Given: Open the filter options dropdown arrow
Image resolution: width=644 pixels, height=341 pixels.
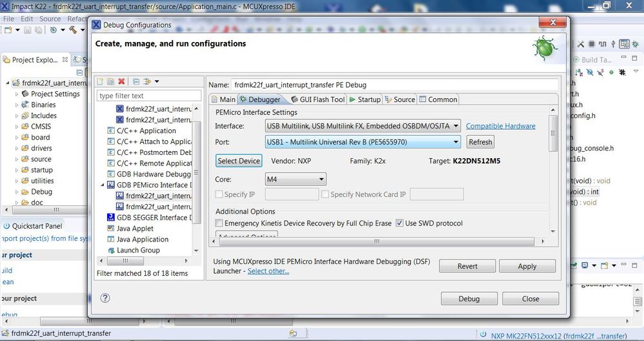Looking at the screenshot, I should pos(157,81).
